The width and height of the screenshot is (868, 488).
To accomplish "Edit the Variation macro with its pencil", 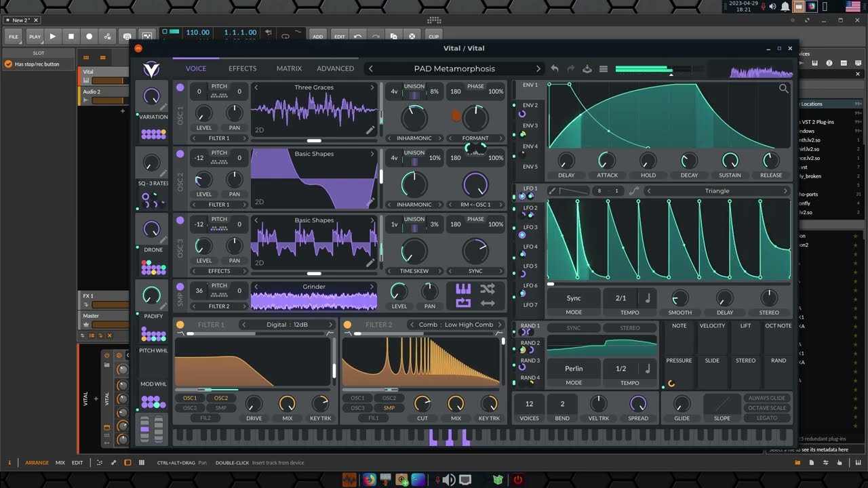I will click(163, 107).
